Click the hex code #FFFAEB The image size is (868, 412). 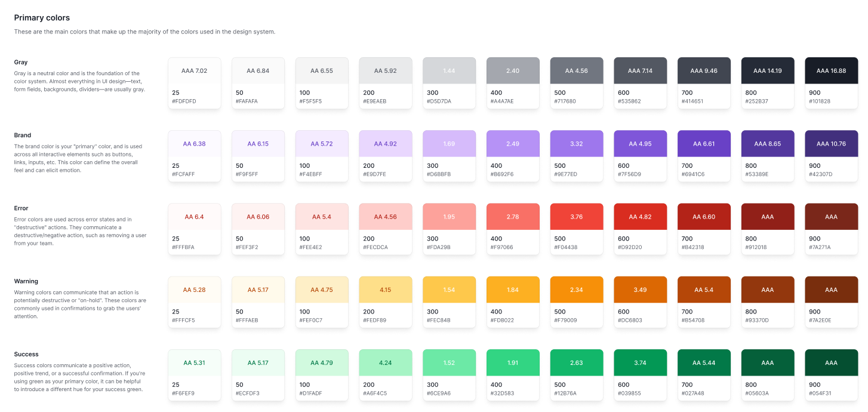click(247, 321)
